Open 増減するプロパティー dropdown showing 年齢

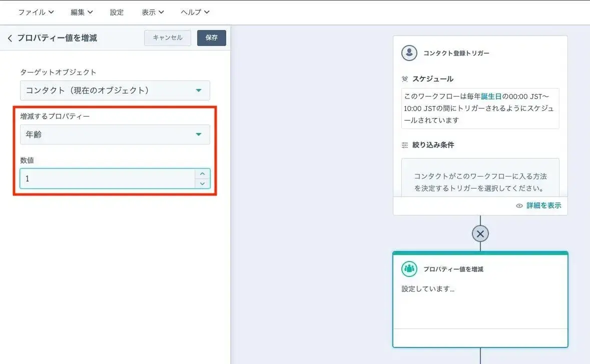115,134
